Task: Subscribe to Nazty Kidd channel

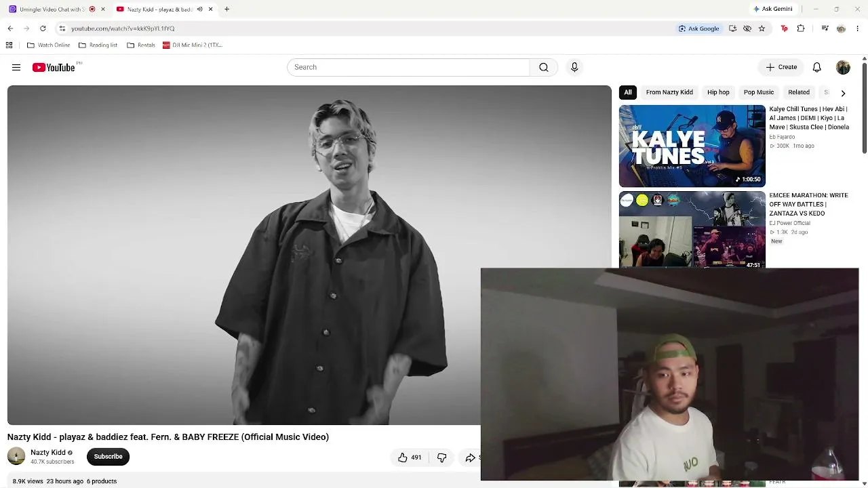Action: coord(108,457)
